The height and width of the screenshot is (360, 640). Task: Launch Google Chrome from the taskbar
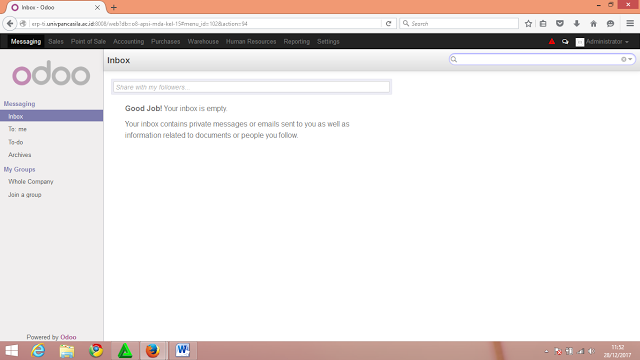tap(96, 351)
